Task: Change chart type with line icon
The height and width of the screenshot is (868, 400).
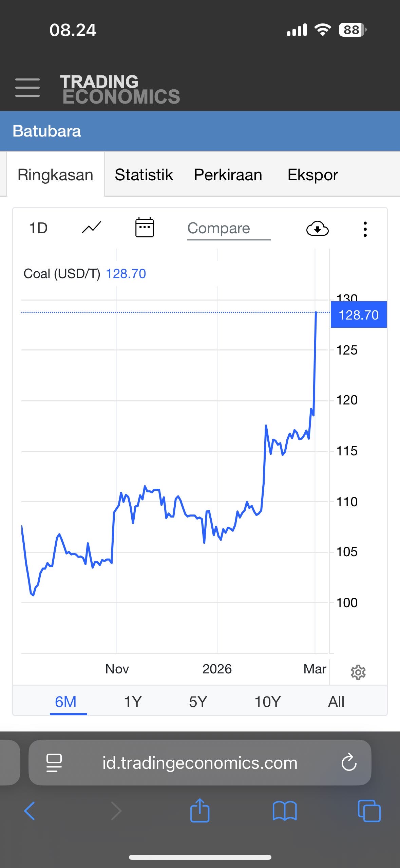Action: click(x=92, y=228)
